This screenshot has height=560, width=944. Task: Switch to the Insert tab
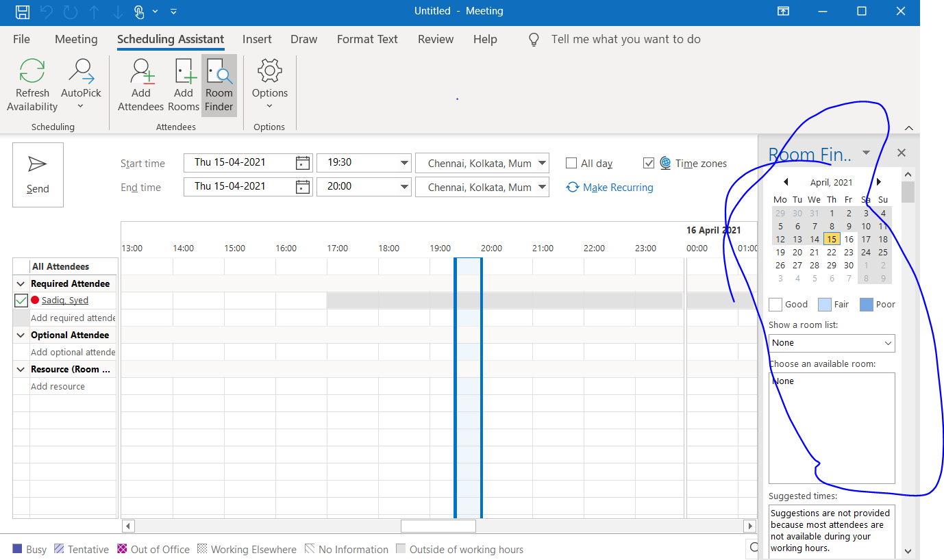[x=257, y=39]
